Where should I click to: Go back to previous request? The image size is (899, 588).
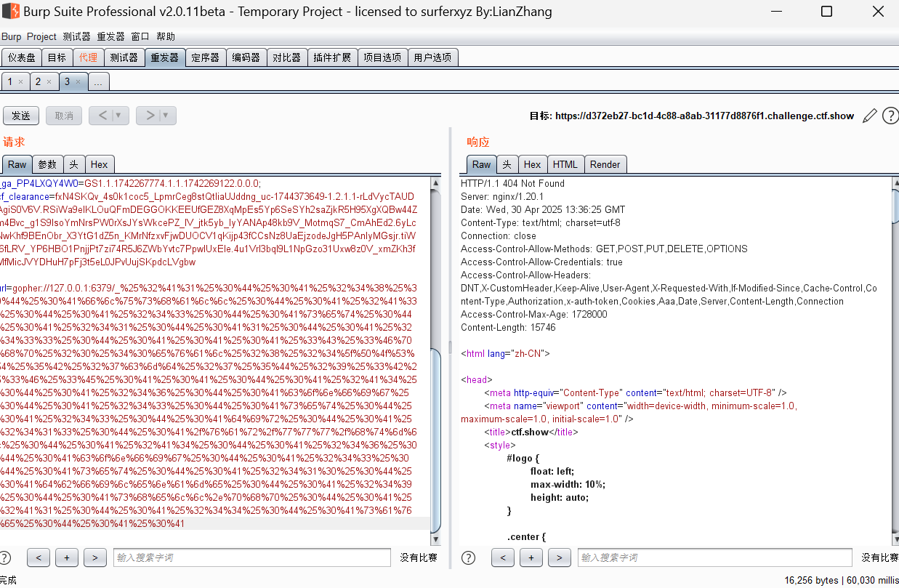[x=102, y=115]
